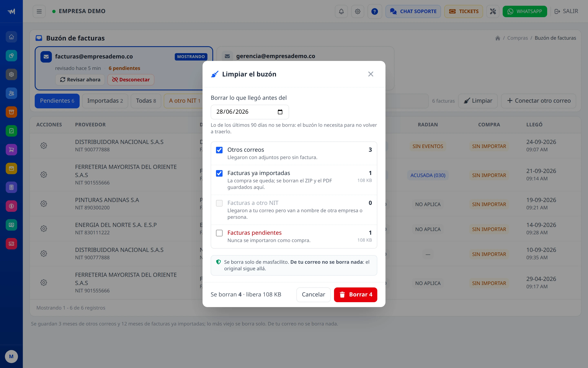Viewport: 588px width, 368px height.
Task: Click the Limpiar toolbar button
Action: click(478, 101)
